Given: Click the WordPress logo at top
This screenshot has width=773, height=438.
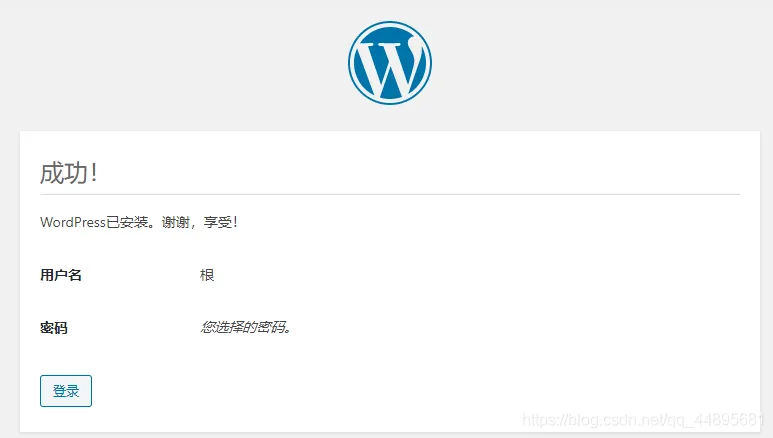Looking at the screenshot, I should pos(389,62).
